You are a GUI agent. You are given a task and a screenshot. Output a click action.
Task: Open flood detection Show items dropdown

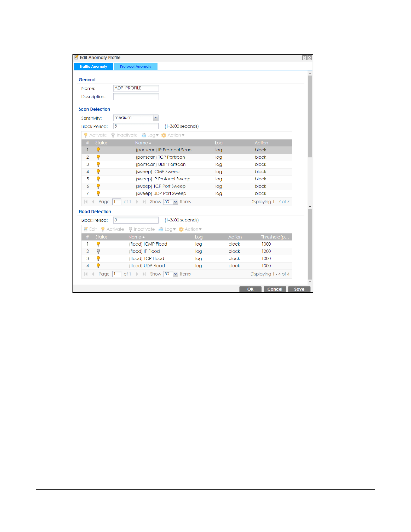175,274
